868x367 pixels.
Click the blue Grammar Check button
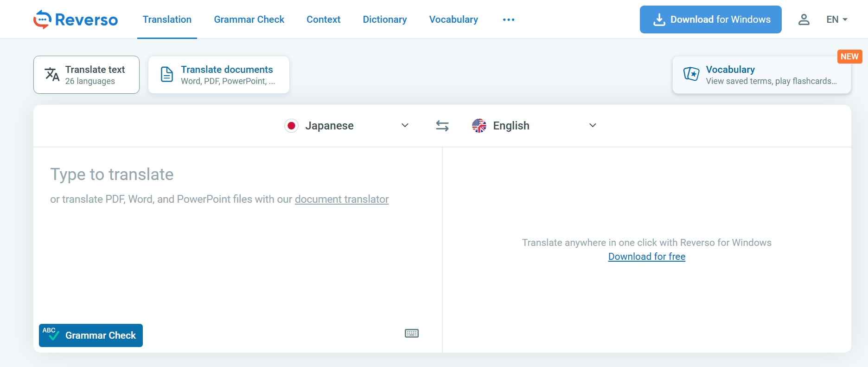tap(91, 335)
